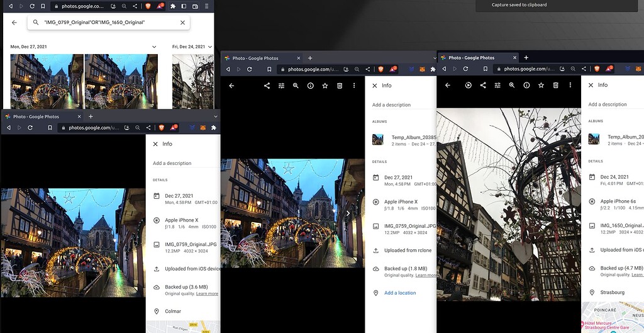The height and width of the screenshot is (333, 644).
Task: Open MetaMask fox extension in the Colmar window
Action: click(x=203, y=128)
